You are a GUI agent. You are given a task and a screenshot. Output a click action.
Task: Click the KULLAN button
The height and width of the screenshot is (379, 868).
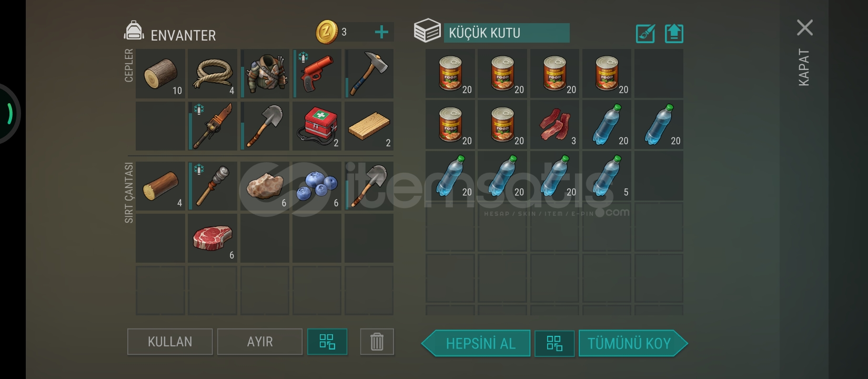point(170,342)
